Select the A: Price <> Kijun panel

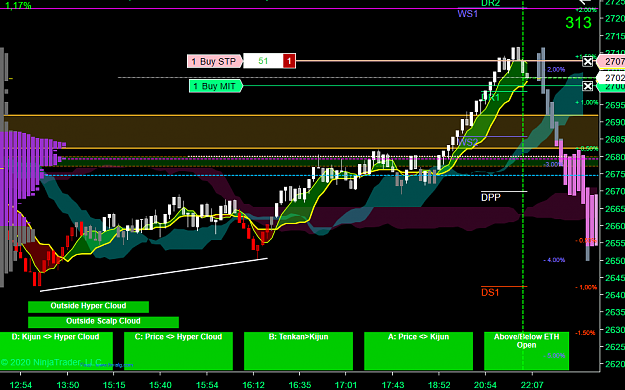[419, 351]
